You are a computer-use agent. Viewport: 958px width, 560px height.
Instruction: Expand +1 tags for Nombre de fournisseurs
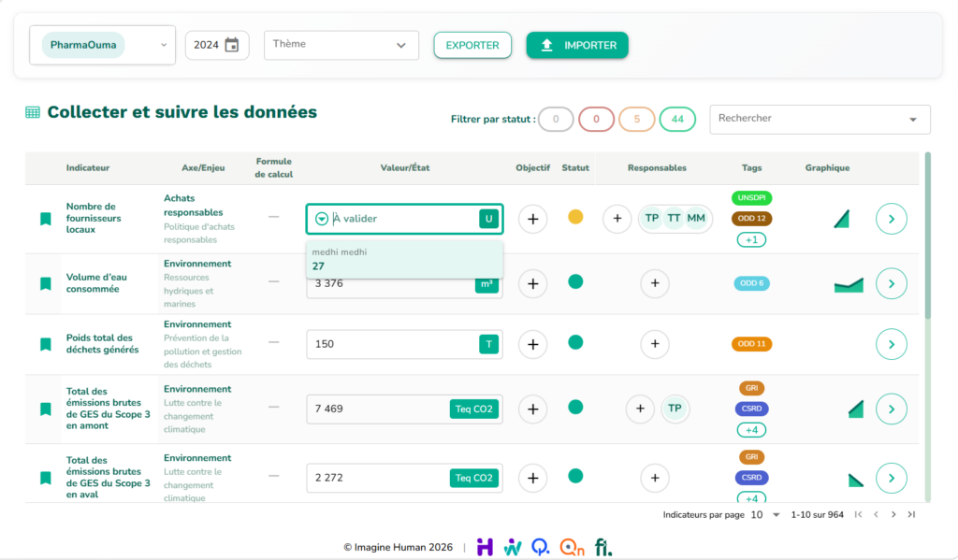point(751,240)
